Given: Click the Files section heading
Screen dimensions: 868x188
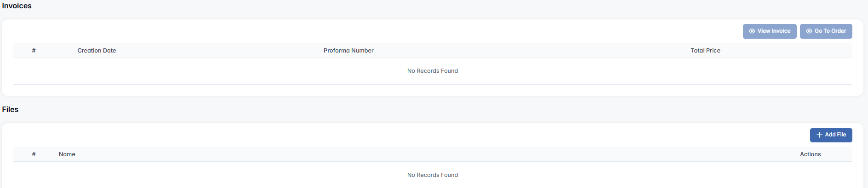Looking at the screenshot, I should coord(10,110).
